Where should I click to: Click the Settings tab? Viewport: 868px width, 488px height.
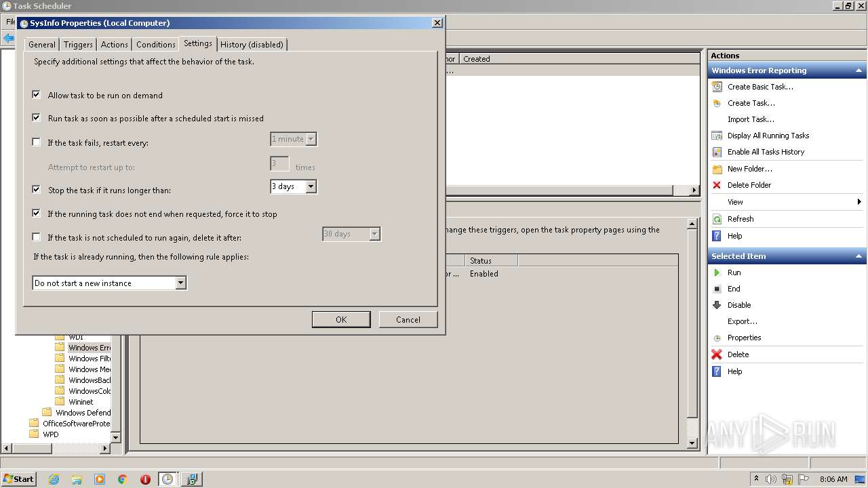point(198,43)
